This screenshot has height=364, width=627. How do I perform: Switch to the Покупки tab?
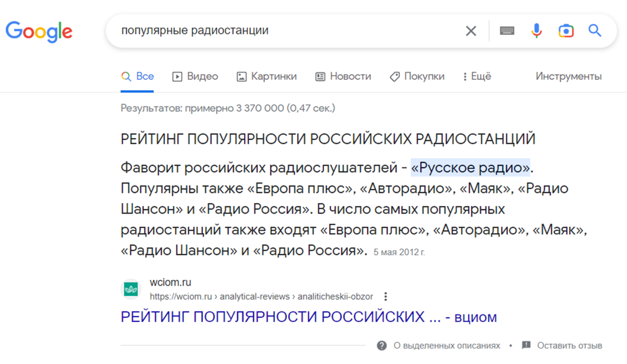point(417,76)
